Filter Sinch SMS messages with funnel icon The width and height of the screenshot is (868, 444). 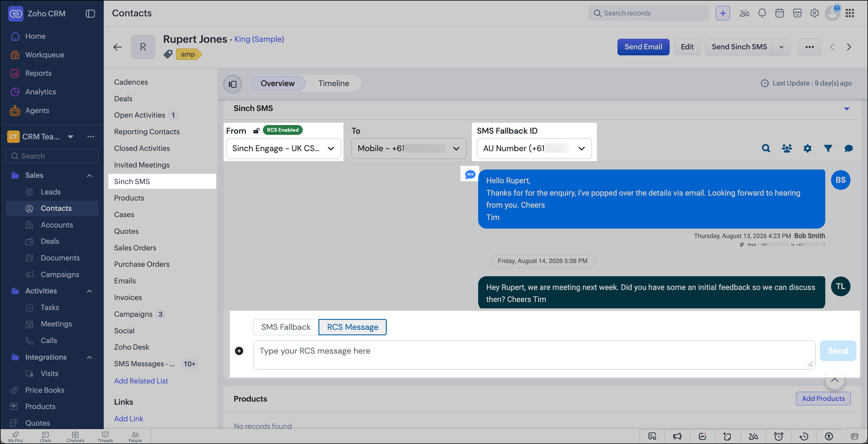[x=828, y=148]
